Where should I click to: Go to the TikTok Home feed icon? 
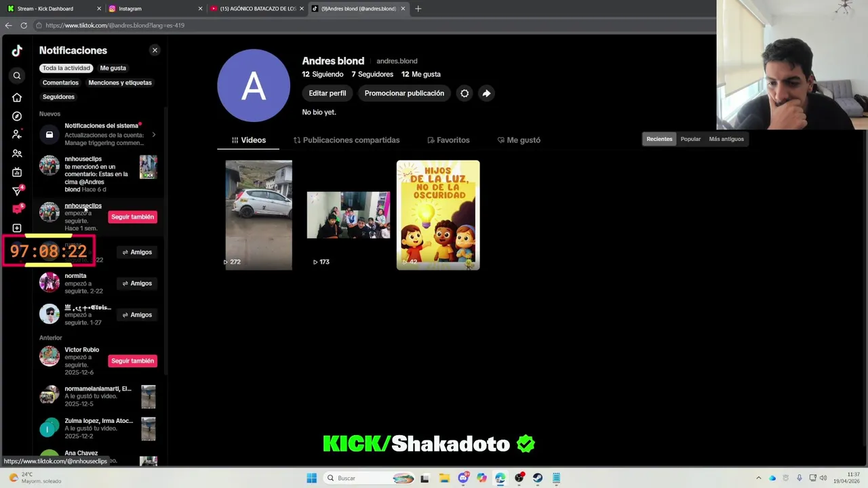[17, 98]
